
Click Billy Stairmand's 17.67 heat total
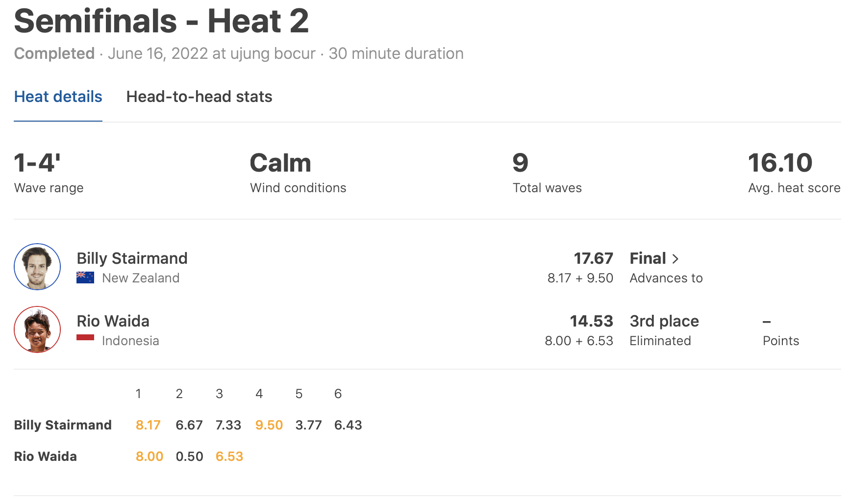click(593, 258)
